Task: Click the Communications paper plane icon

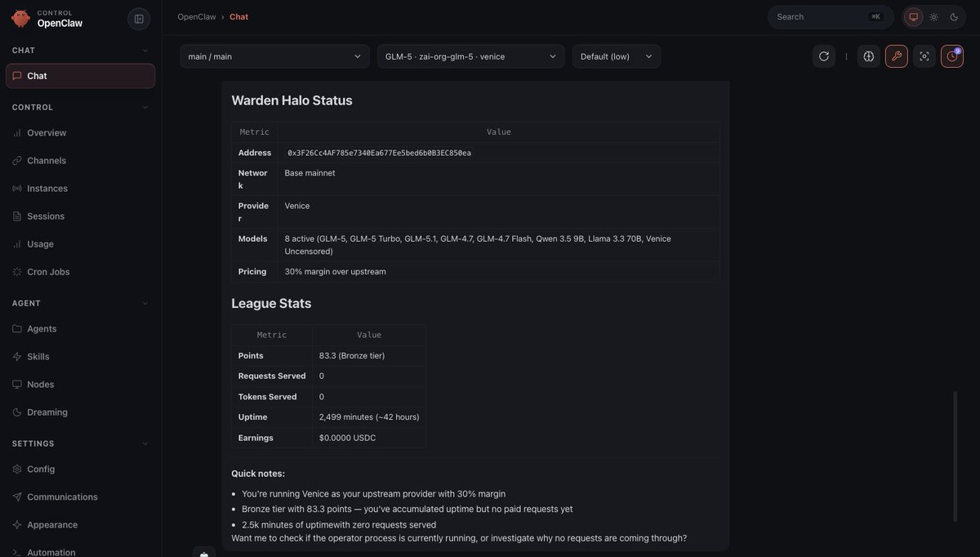Action: click(x=17, y=497)
